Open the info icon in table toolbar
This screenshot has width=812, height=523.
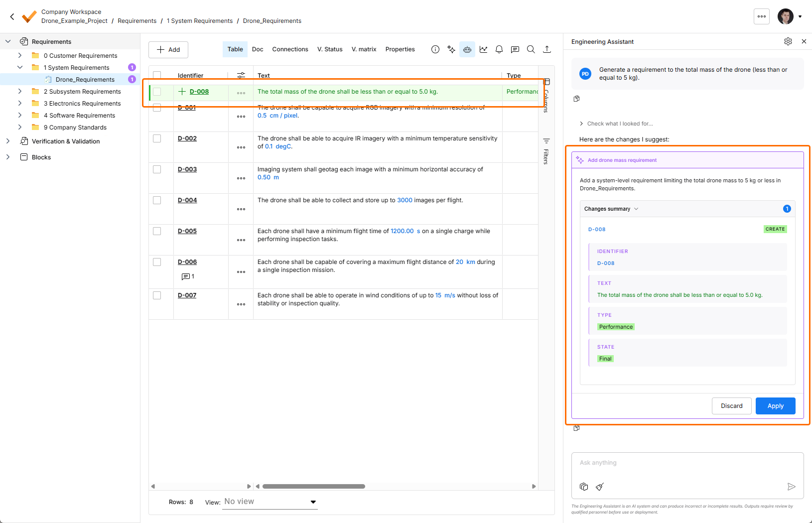point(435,49)
